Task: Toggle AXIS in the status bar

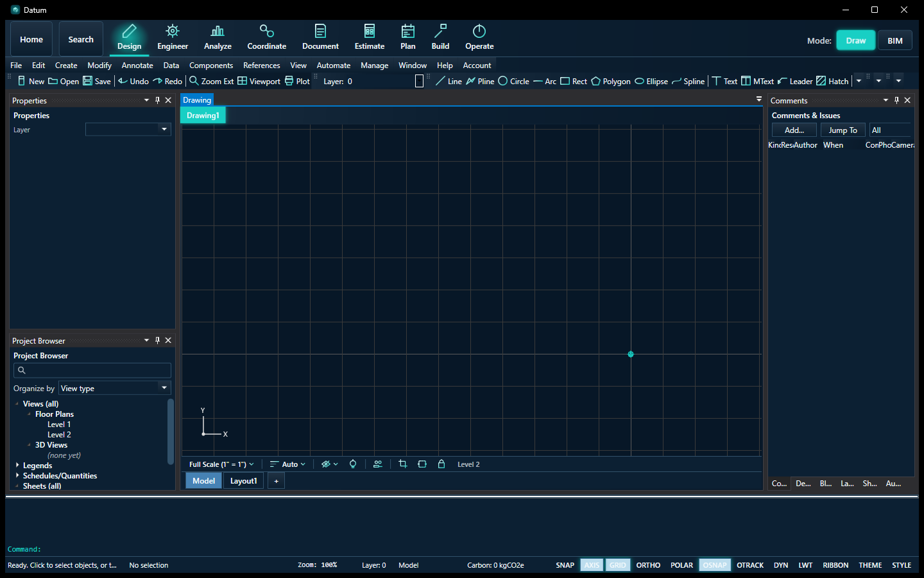Action: (x=592, y=565)
